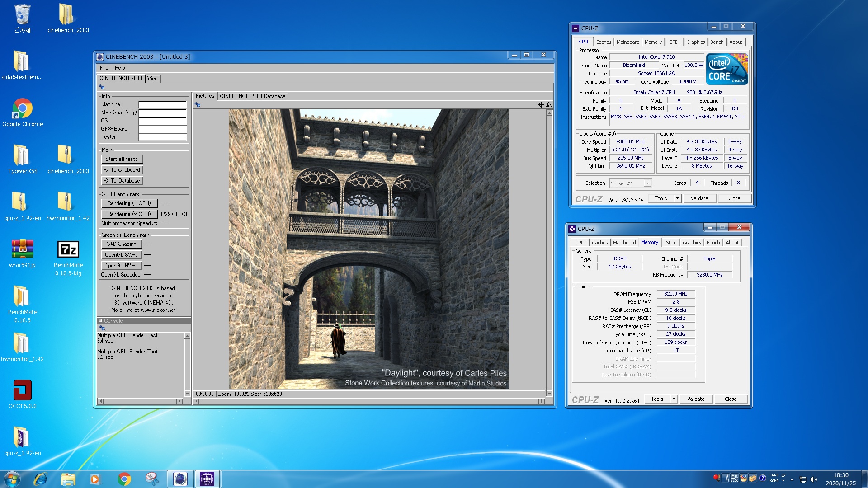Open the Help menu in Cinebench

[x=120, y=68]
